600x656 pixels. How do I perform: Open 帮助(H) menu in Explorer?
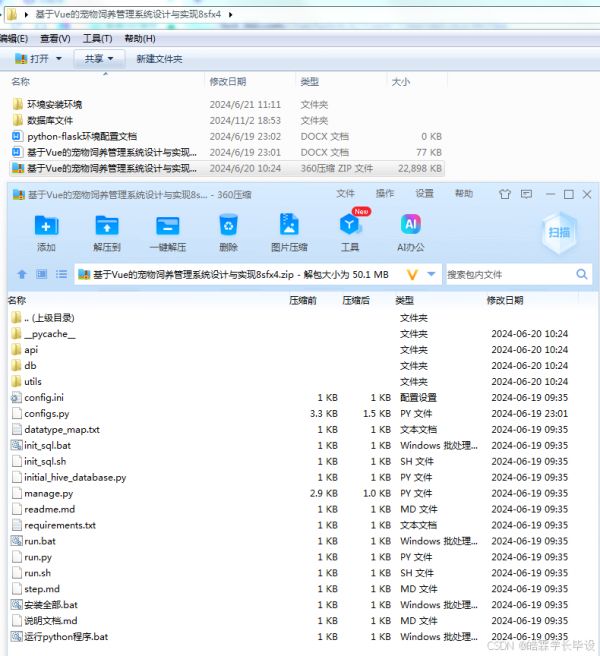[x=140, y=39]
